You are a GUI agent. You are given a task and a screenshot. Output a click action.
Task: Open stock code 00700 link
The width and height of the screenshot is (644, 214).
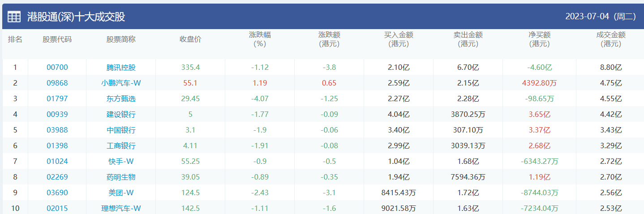[57, 68]
